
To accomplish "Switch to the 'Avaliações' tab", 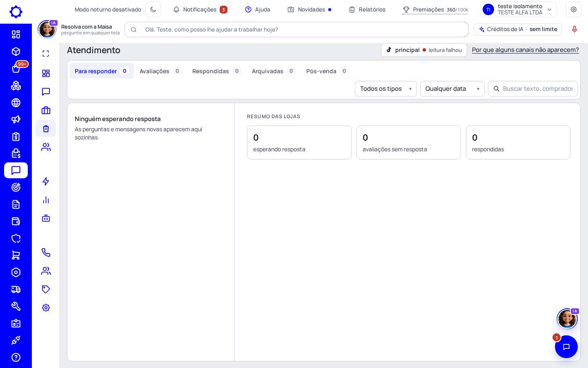I will point(160,71).
